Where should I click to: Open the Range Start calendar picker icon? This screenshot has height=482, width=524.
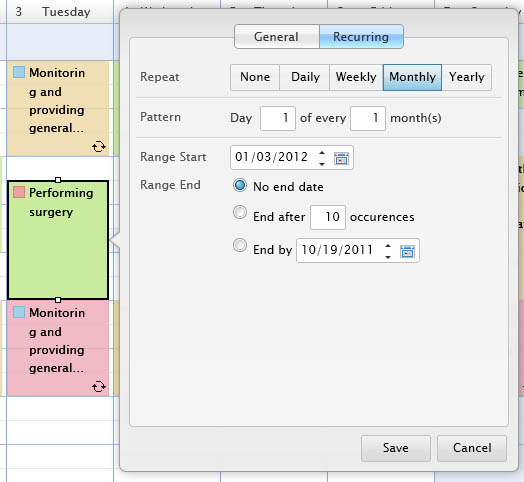341,158
